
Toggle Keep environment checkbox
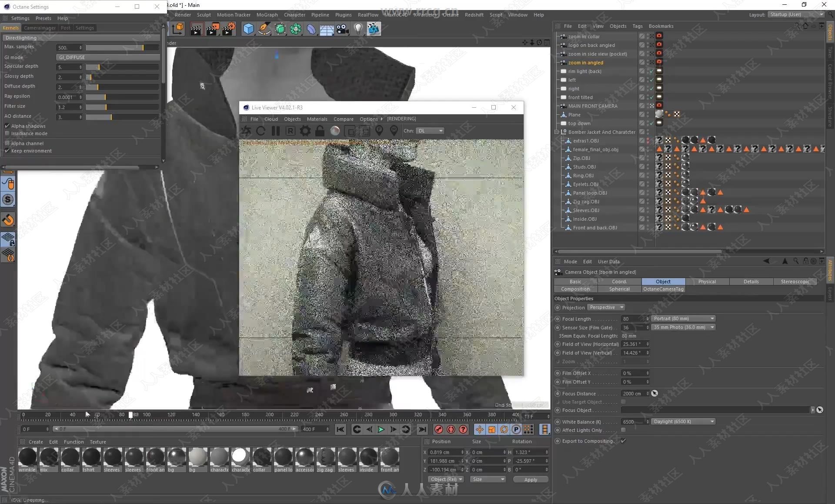tap(7, 151)
